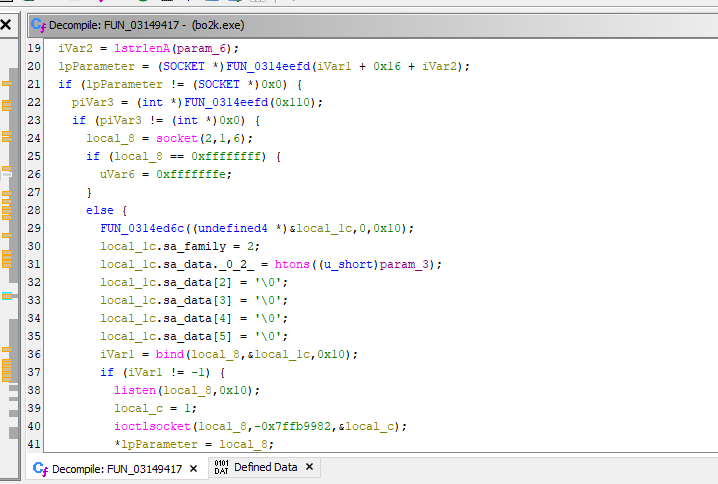Close the left side panel with X
The image size is (718, 484).
[6, 23]
